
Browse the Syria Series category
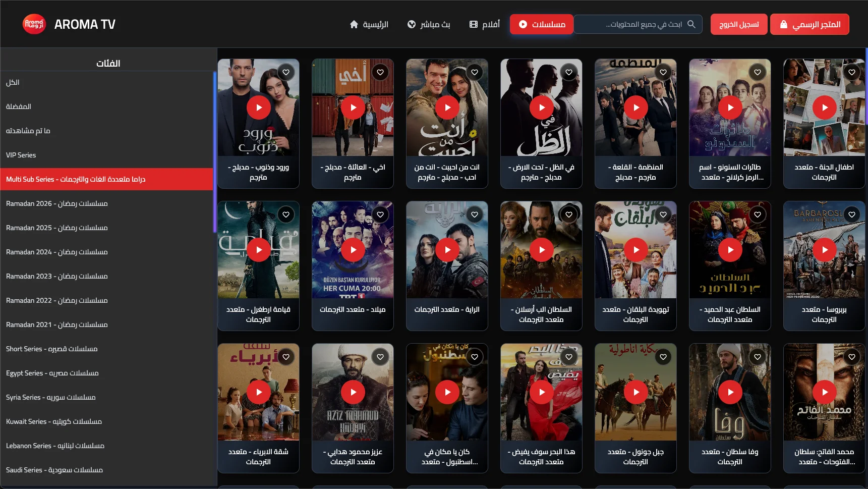pyautogui.click(x=106, y=397)
